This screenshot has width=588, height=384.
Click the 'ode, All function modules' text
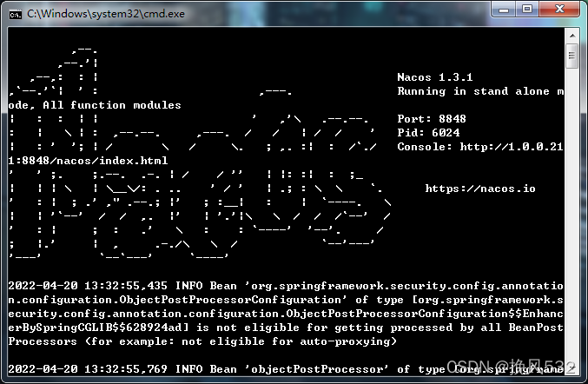pyautogui.click(x=95, y=105)
